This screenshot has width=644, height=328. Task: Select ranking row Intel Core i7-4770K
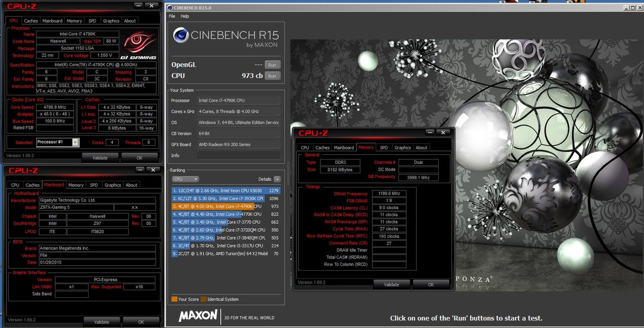[225, 214]
